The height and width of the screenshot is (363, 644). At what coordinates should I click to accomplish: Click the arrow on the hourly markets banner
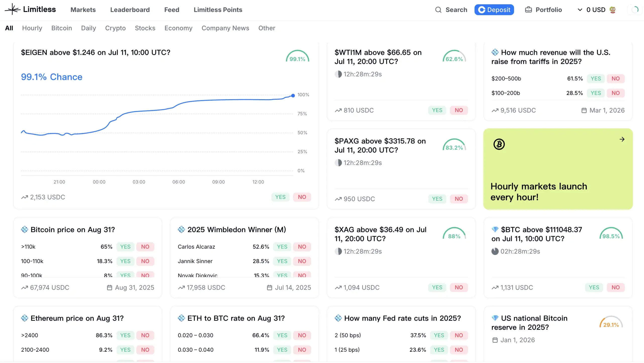click(x=622, y=139)
